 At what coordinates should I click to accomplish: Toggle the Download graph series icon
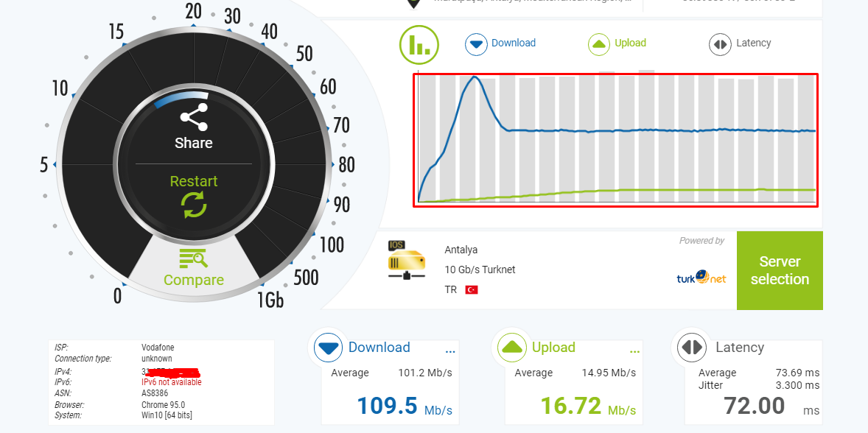pyautogui.click(x=475, y=44)
